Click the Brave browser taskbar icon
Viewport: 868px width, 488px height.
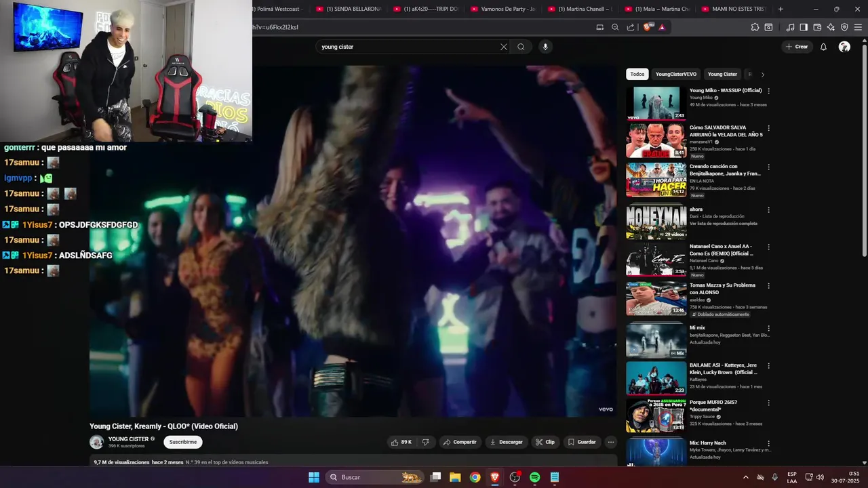pos(495,477)
